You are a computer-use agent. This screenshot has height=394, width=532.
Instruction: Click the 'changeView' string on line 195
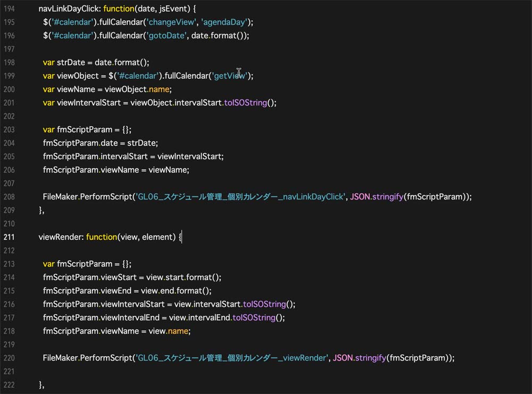tap(171, 22)
